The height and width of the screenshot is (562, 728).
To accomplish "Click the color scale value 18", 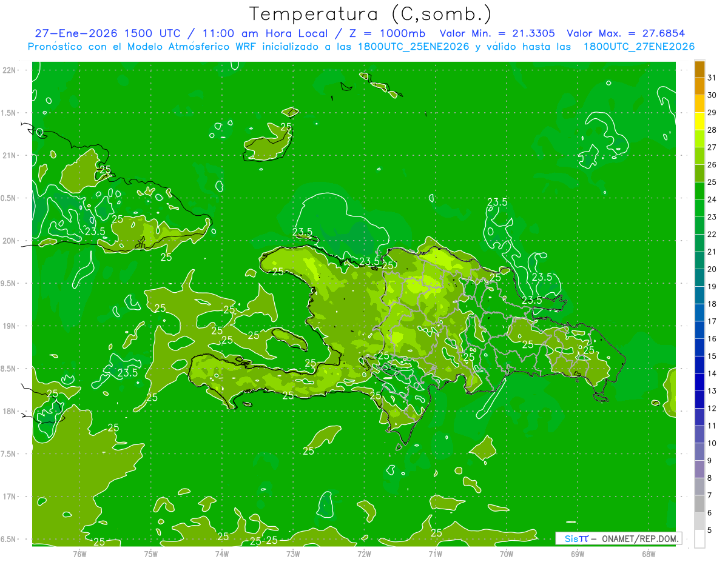I will tap(712, 304).
